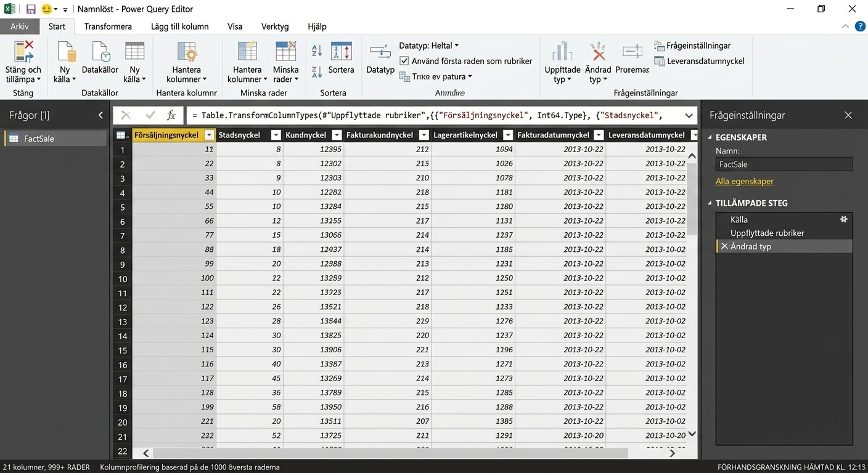Switch to the Start tab
This screenshot has height=473, width=868.
(x=57, y=26)
